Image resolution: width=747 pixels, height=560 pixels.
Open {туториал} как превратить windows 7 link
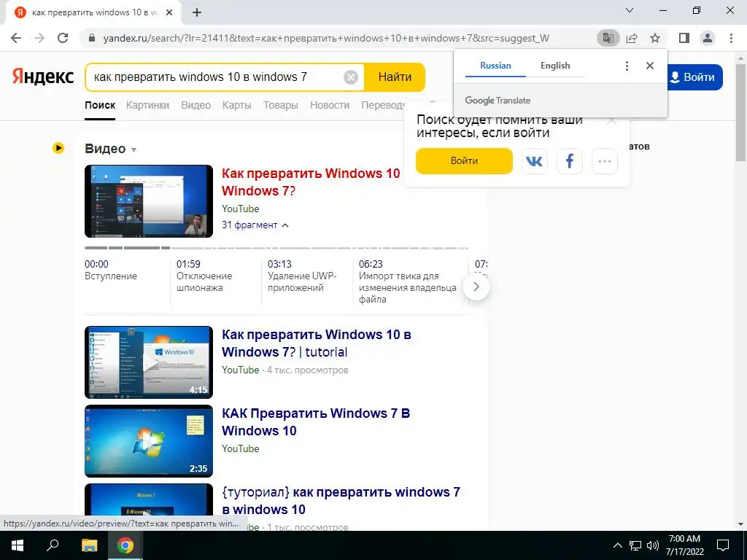[x=341, y=500]
